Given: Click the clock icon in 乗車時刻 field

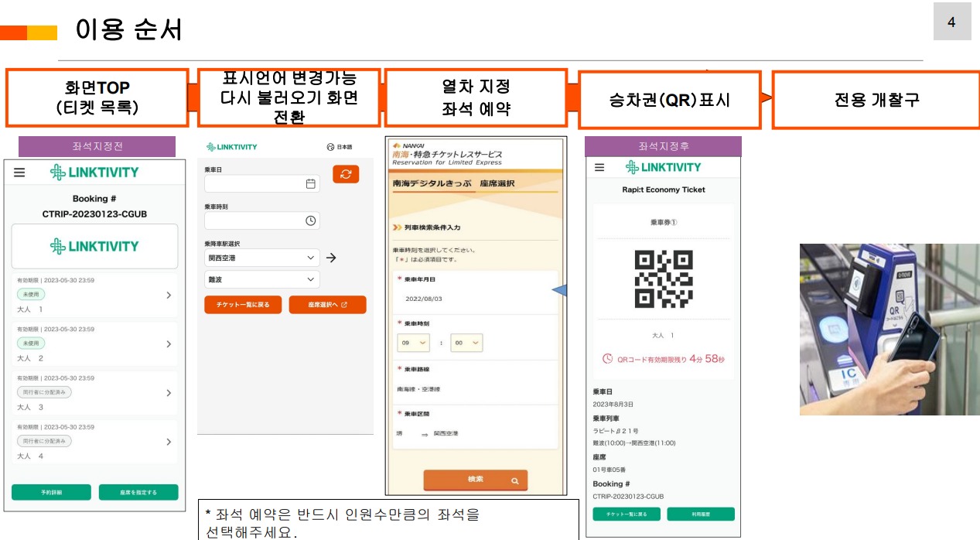Looking at the screenshot, I should pyautogui.click(x=311, y=220).
